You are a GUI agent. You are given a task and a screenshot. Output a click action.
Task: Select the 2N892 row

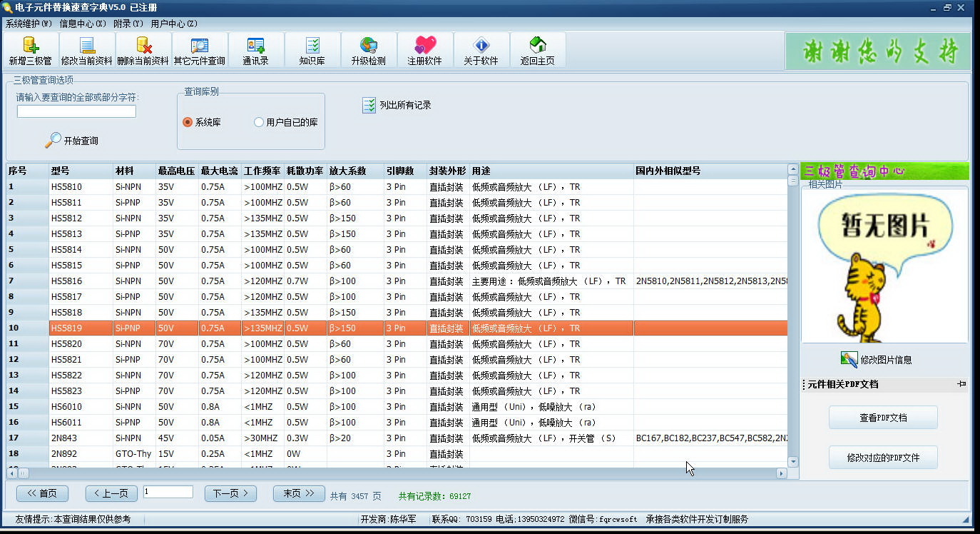(x=397, y=454)
